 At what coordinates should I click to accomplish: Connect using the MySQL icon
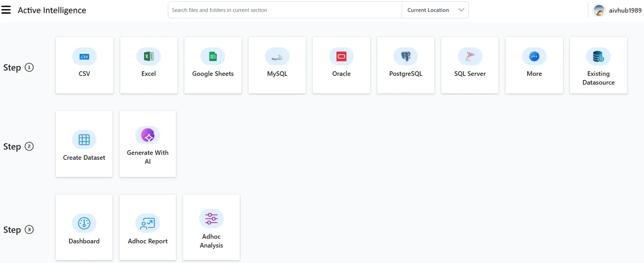277,57
